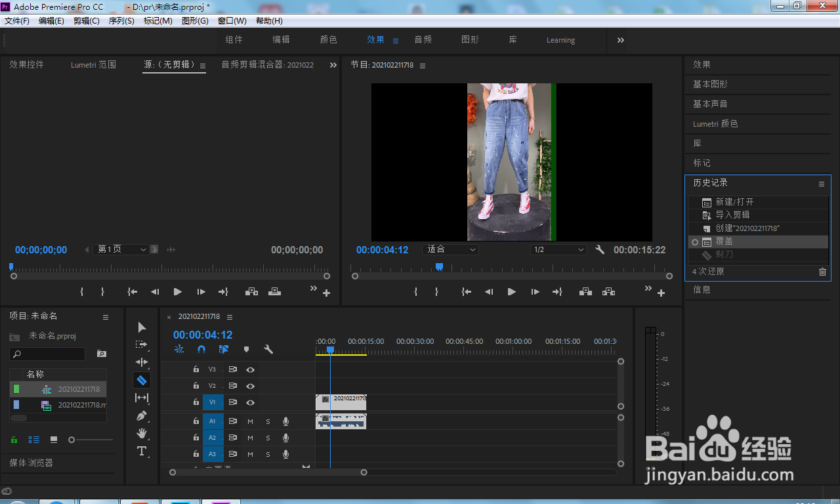The height and width of the screenshot is (504, 840).
Task: Expand the 基本图形 panel
Action: click(x=710, y=85)
